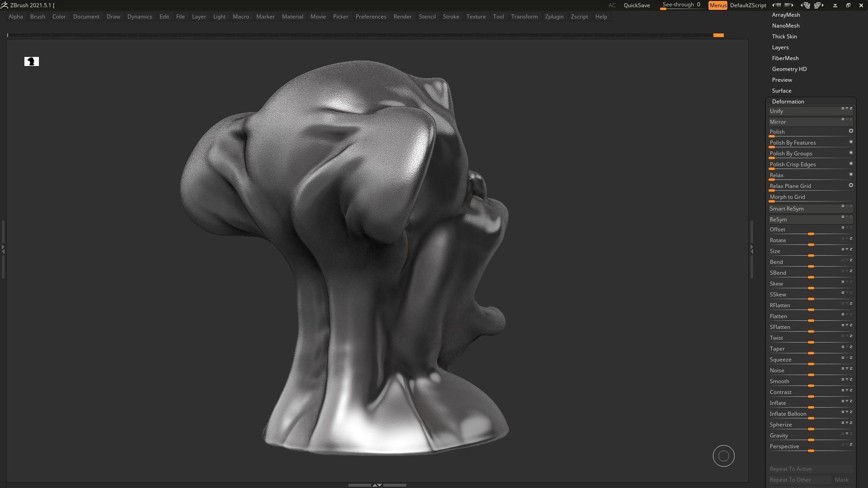The width and height of the screenshot is (868, 488).
Task: Open the Material menu
Action: click(x=292, y=17)
